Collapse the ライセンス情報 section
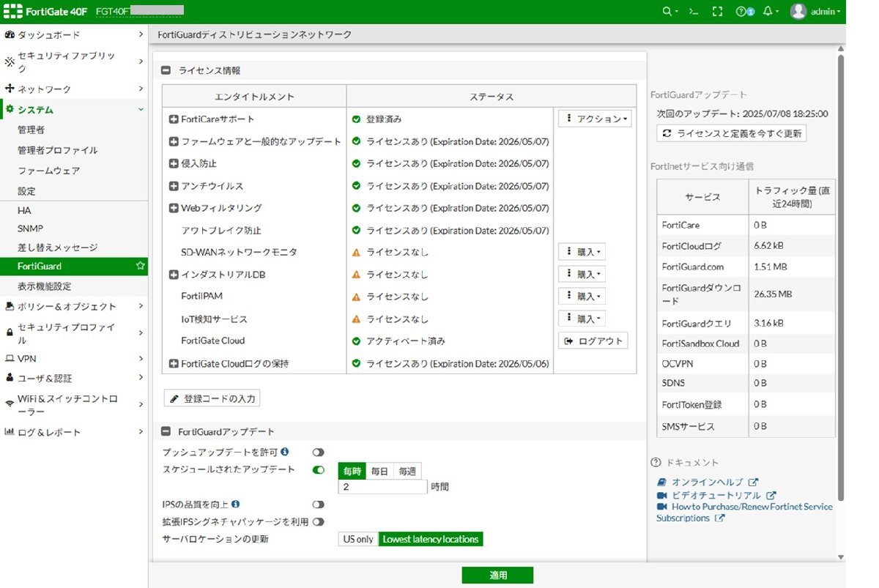 [166, 71]
